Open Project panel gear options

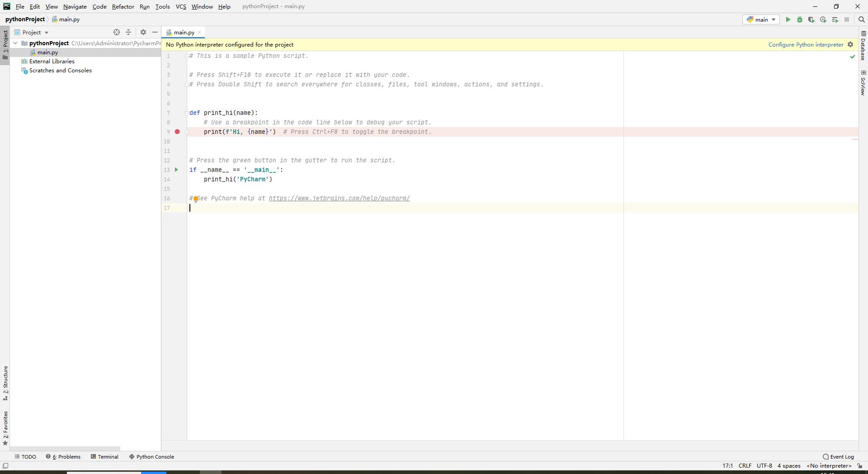(x=143, y=32)
